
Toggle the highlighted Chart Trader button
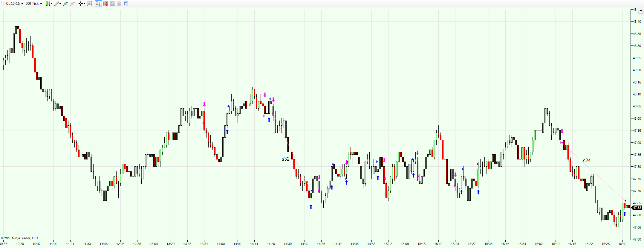pos(98,4)
